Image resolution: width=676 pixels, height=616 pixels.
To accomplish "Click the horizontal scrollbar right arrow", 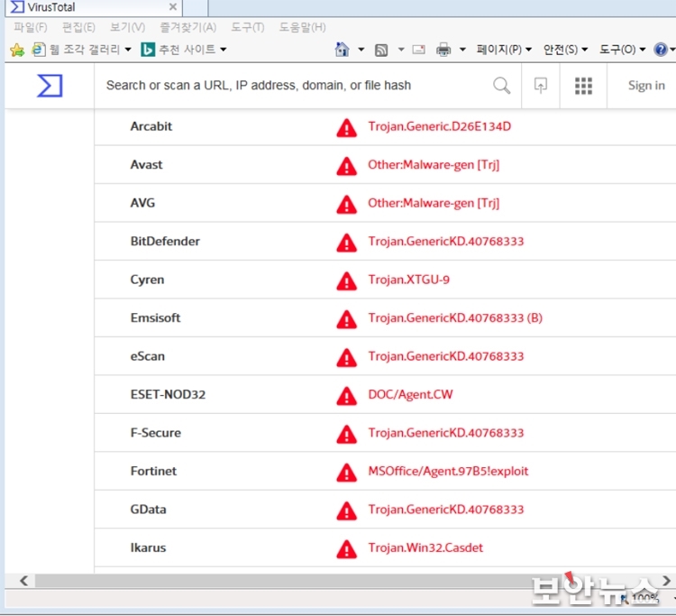I will 666,581.
